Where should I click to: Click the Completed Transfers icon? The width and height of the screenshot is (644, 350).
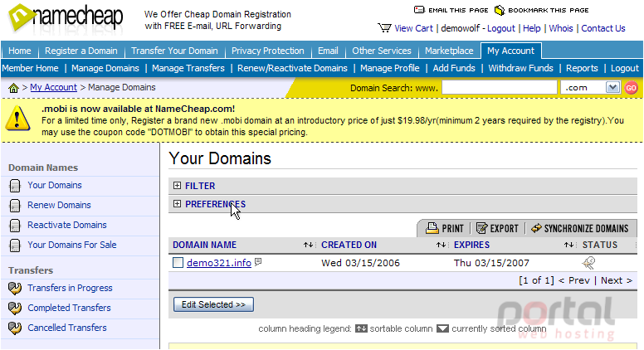15,309
